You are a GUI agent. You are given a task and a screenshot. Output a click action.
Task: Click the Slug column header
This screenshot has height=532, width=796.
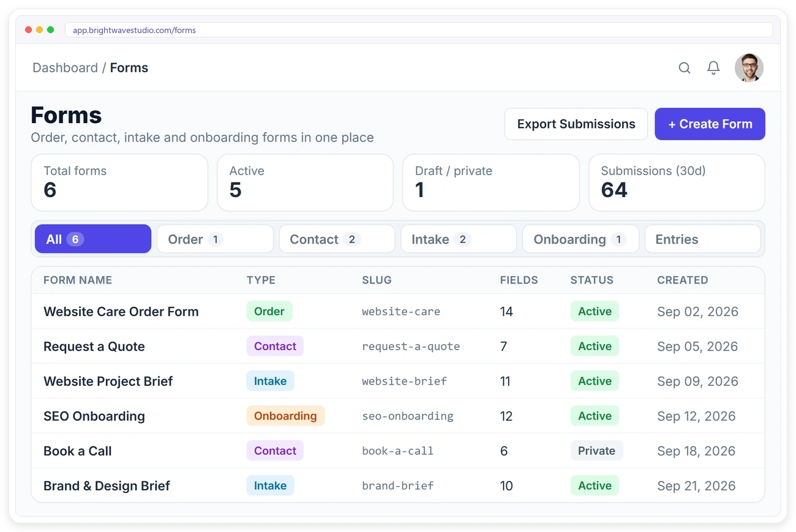pyautogui.click(x=377, y=280)
